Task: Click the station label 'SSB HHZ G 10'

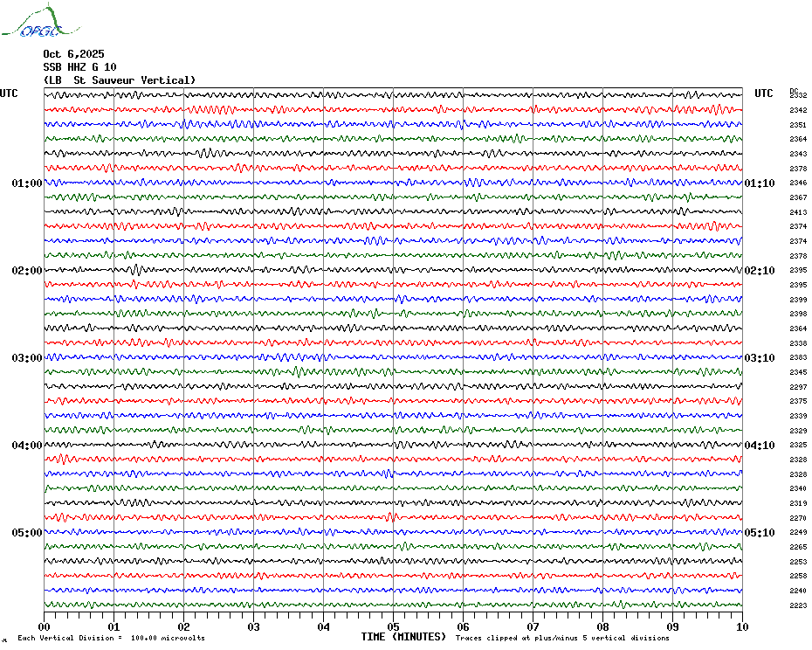Action: tap(79, 67)
